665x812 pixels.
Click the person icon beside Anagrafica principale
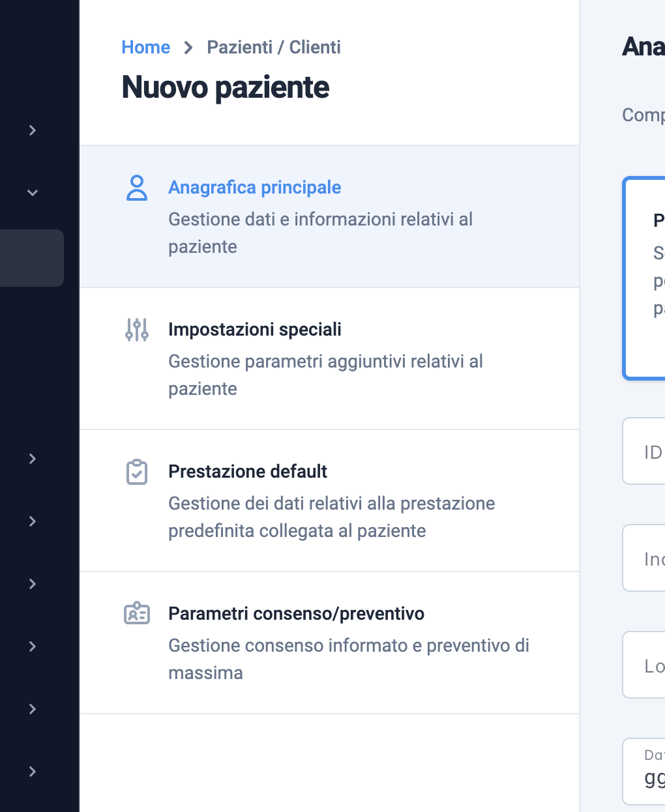pyautogui.click(x=137, y=188)
